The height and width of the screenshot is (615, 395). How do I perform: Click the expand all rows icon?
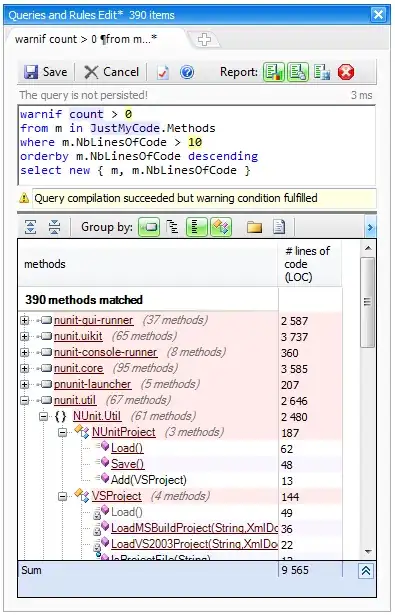31,227
